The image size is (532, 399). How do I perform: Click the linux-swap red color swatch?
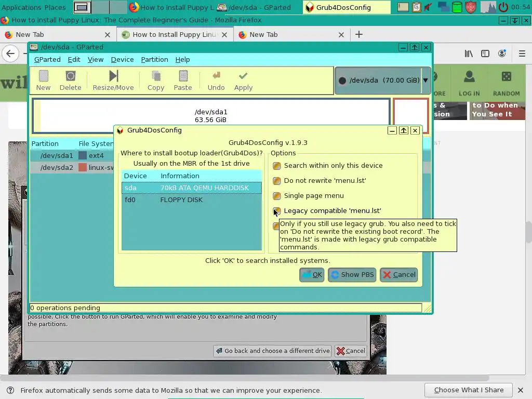tap(83, 168)
